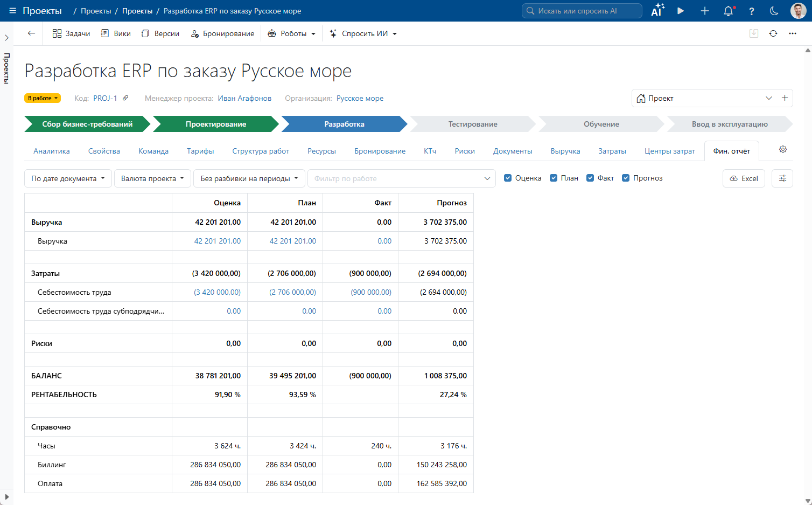Open tab settings gear icon
812x505 pixels.
click(x=783, y=149)
